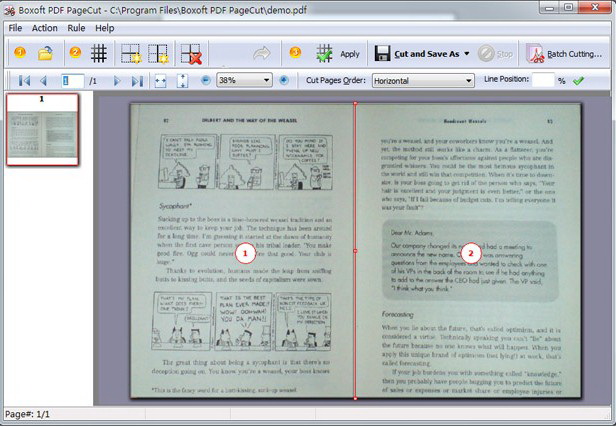Click the Cut Pages Order label
This screenshot has height=427, width=616.
[x=336, y=80]
